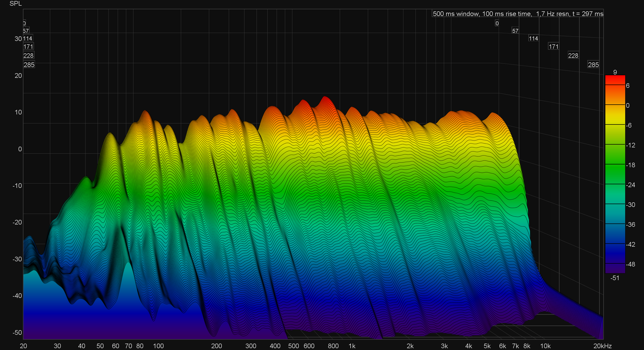Viewport: 644px width, 350px height.
Task: Select the 114 ms marker on right time axis
Action: (x=533, y=38)
